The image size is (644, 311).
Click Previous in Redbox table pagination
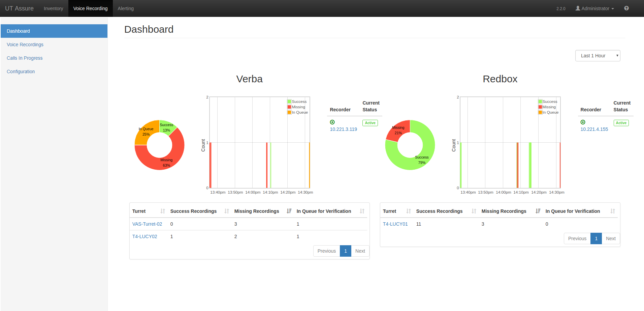577,238
